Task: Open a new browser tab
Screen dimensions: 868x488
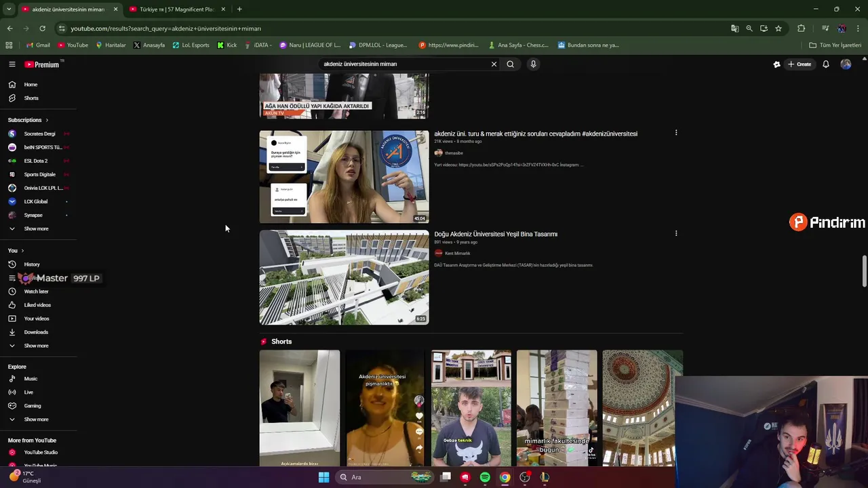Action: tap(239, 9)
